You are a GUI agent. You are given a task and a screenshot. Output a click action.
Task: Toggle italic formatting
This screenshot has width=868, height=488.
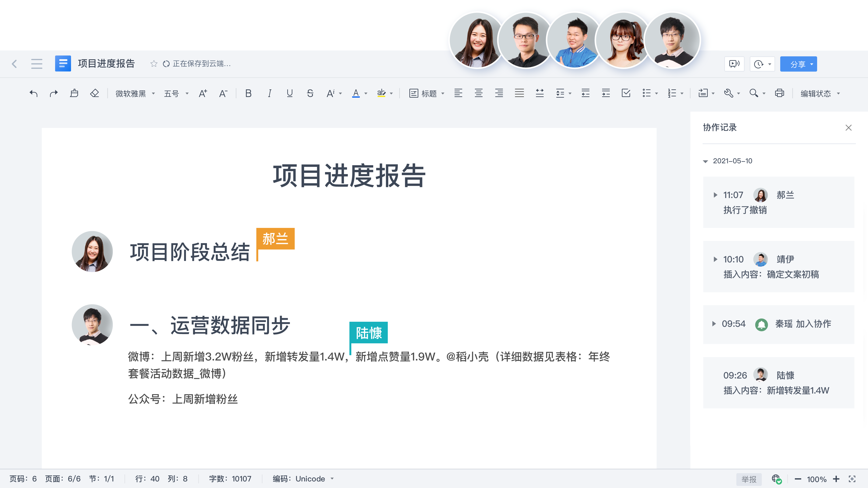pos(269,93)
